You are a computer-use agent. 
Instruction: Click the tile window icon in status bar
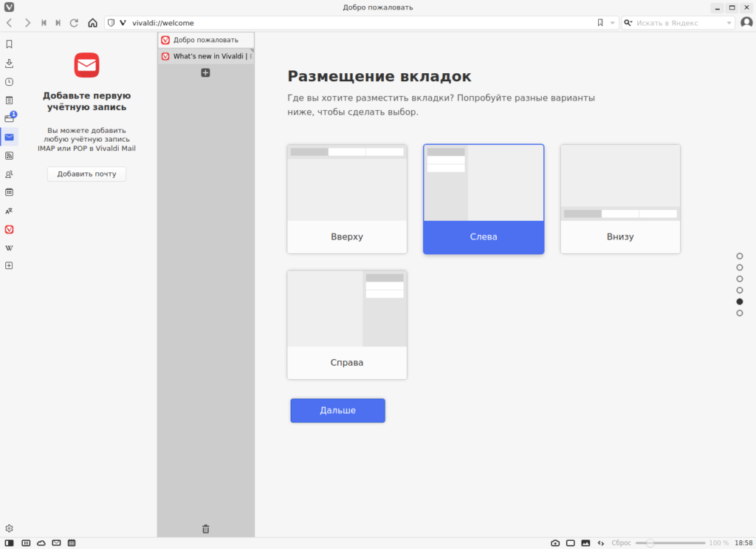click(x=571, y=543)
